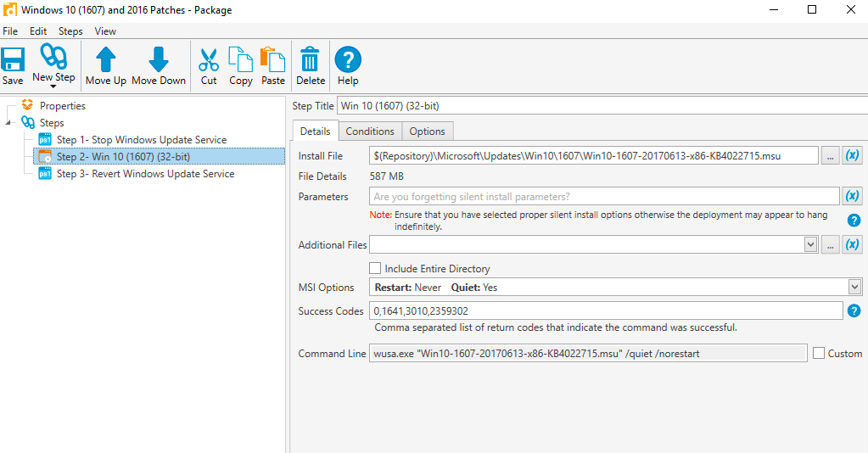Open help for silent install note
Viewport: 868px width, 453px height.
pos(854,221)
